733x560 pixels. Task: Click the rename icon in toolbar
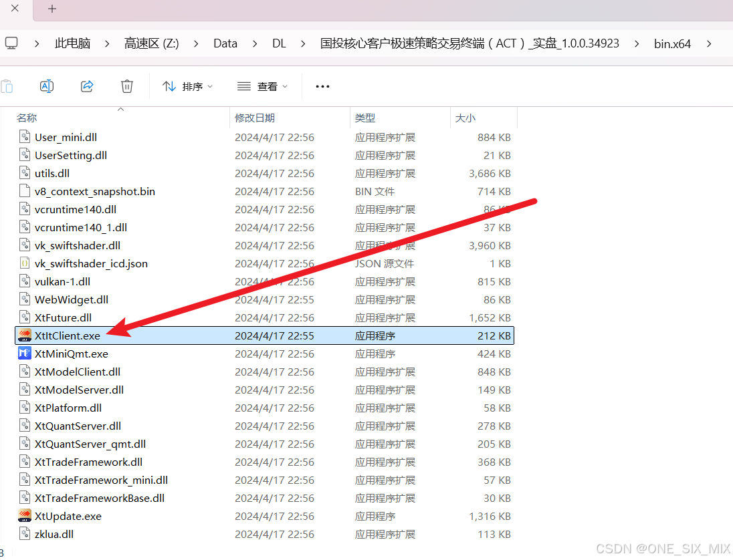[x=47, y=86]
